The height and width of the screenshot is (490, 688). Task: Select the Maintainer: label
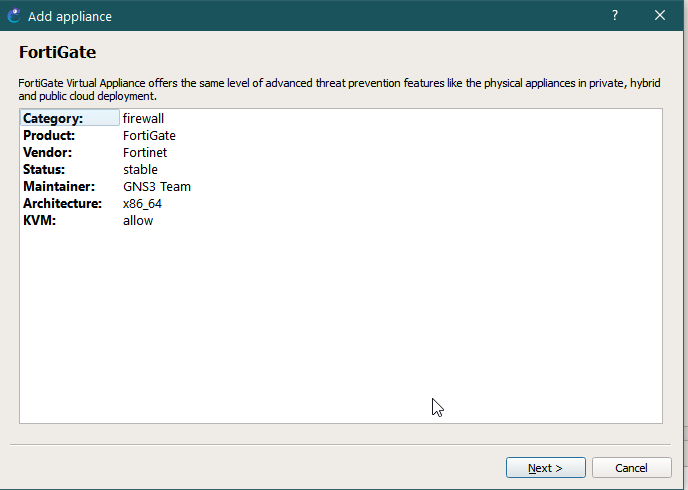click(x=59, y=186)
